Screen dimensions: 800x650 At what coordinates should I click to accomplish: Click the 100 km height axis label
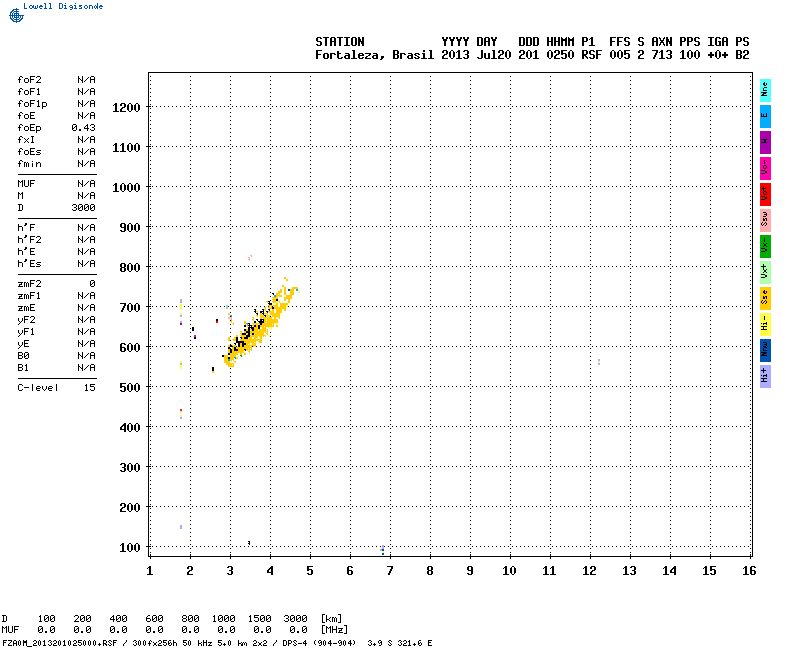(x=130, y=548)
